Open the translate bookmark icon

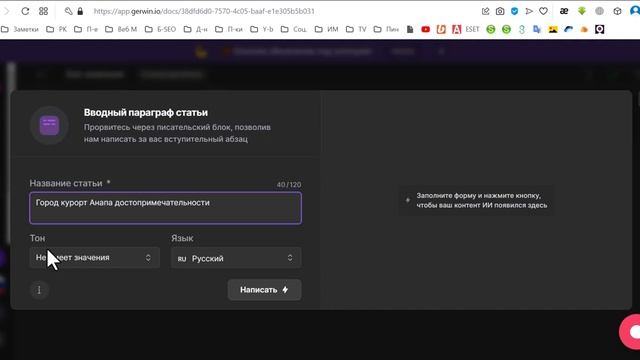click(537, 29)
